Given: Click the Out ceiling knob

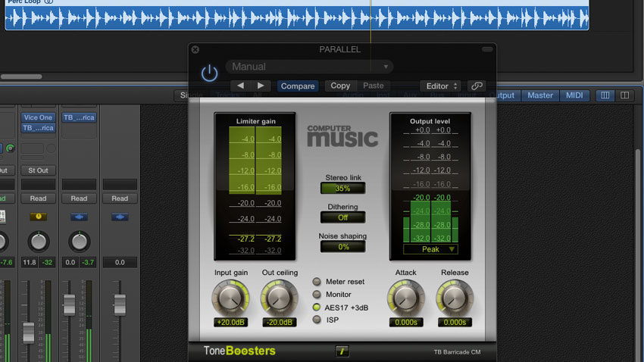Looking at the screenshot, I should tap(280, 298).
